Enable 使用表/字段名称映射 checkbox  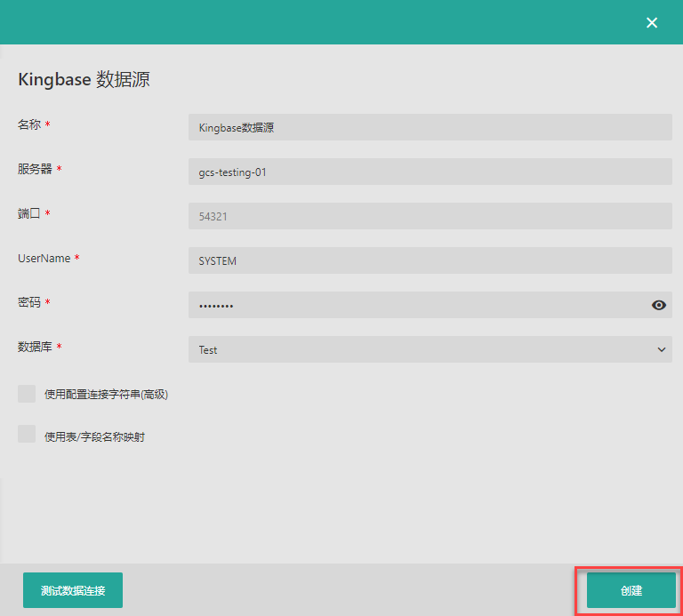click(x=27, y=434)
